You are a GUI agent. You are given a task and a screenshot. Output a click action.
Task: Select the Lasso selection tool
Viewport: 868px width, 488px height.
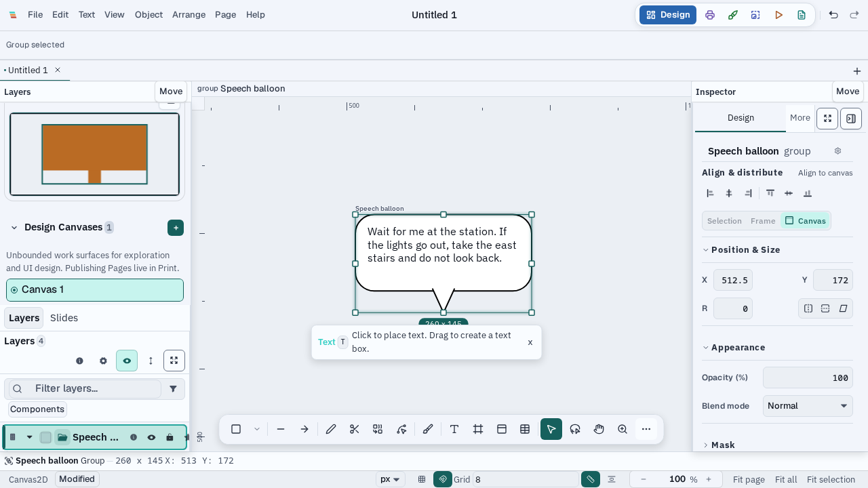pyautogui.click(x=575, y=429)
